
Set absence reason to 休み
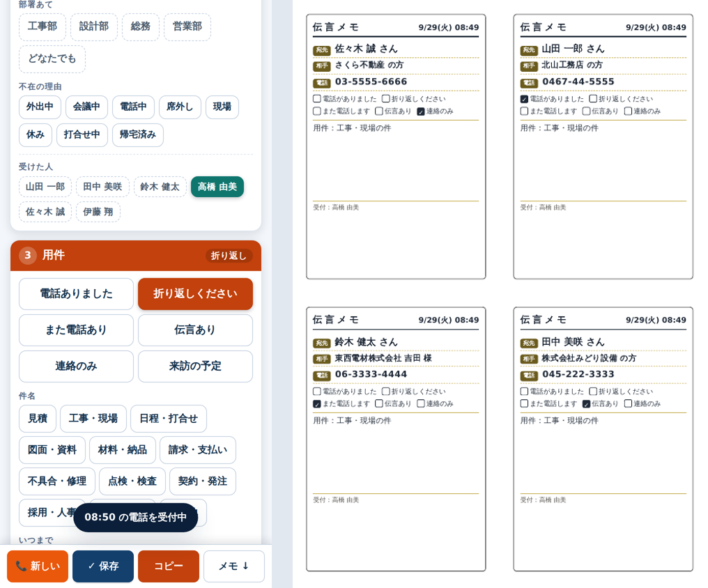(36, 135)
